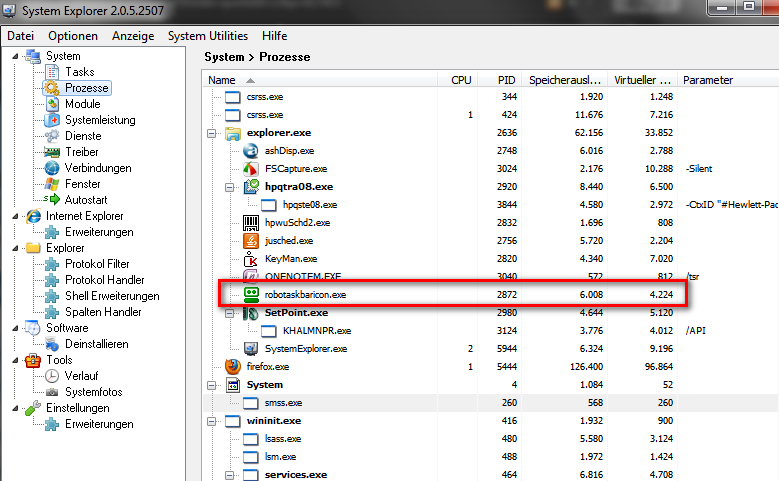
Task: Click the explorer.exe folder icon
Action: (x=233, y=133)
